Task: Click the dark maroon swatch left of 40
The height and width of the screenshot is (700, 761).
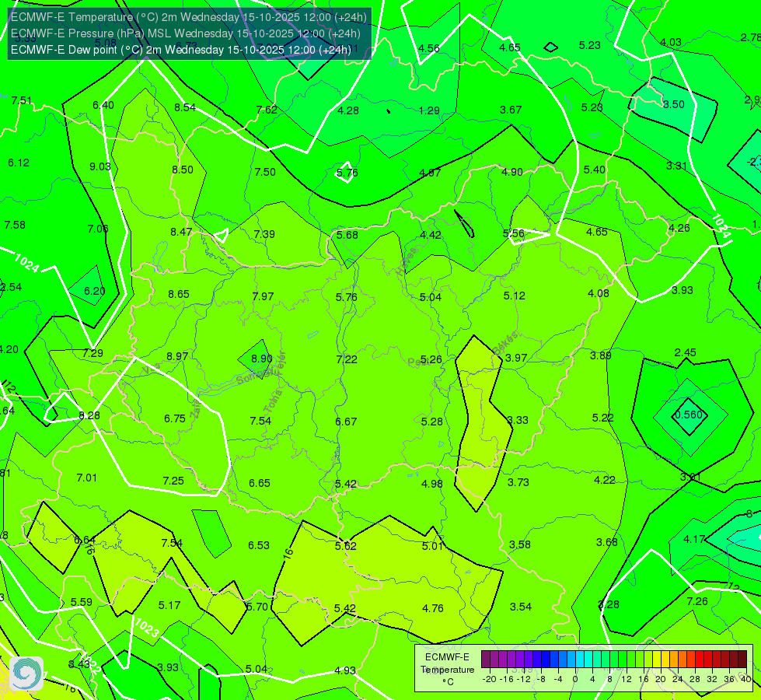Action: [x=742, y=660]
